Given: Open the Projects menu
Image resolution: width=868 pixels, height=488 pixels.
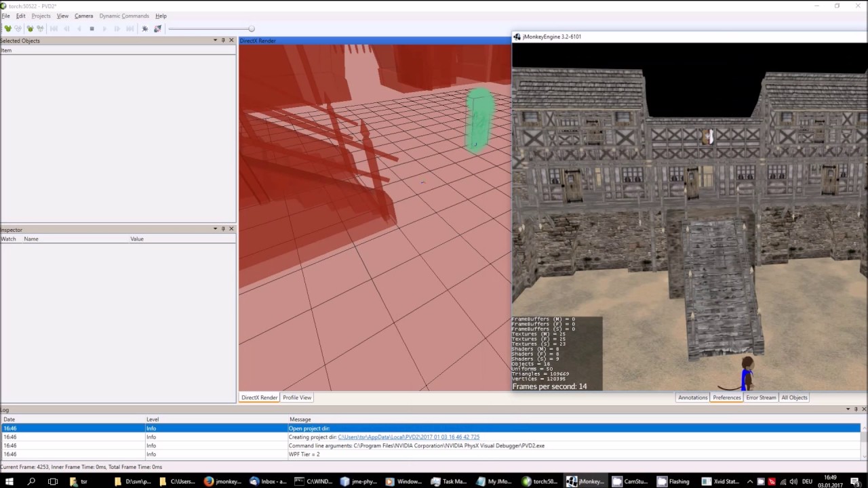Looking at the screenshot, I should [x=41, y=16].
